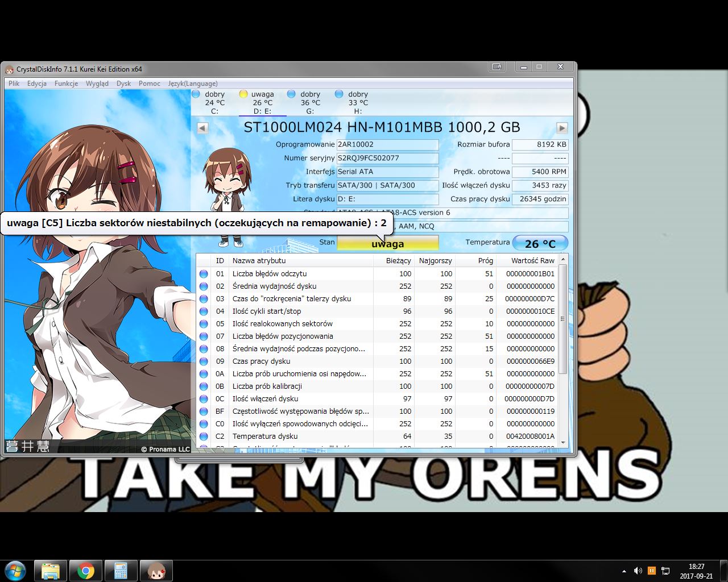The image size is (728, 582).
Task: Go to next disk arrow
Action: point(562,128)
